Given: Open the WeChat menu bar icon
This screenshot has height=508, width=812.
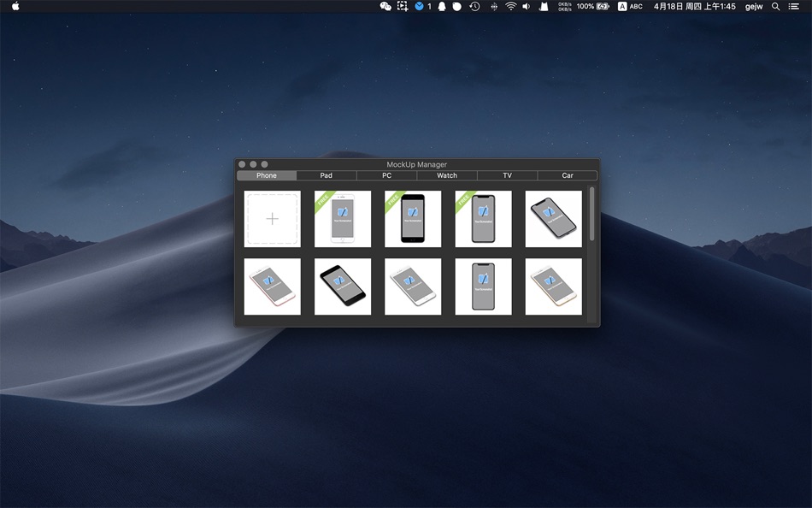Looking at the screenshot, I should pos(385,6).
